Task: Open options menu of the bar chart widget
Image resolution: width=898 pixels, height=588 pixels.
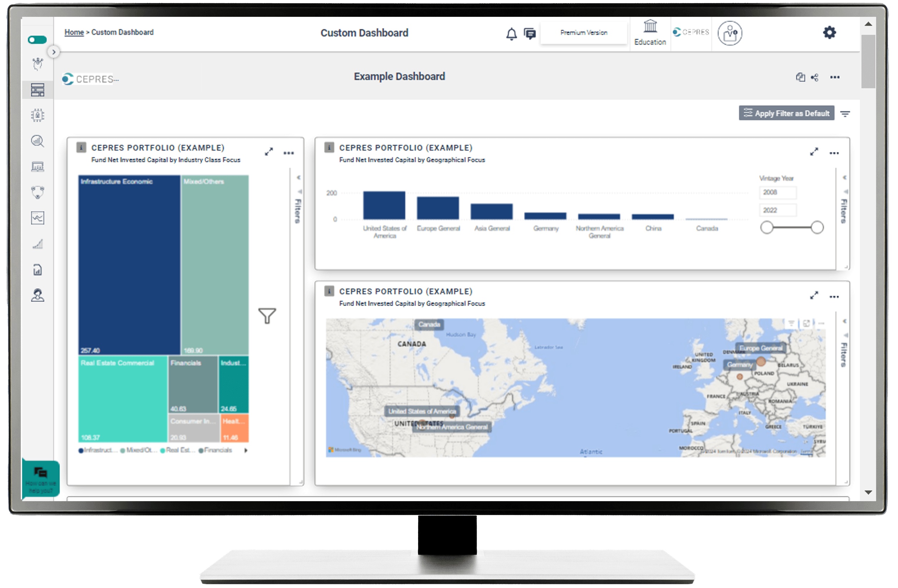Action: [x=835, y=153]
